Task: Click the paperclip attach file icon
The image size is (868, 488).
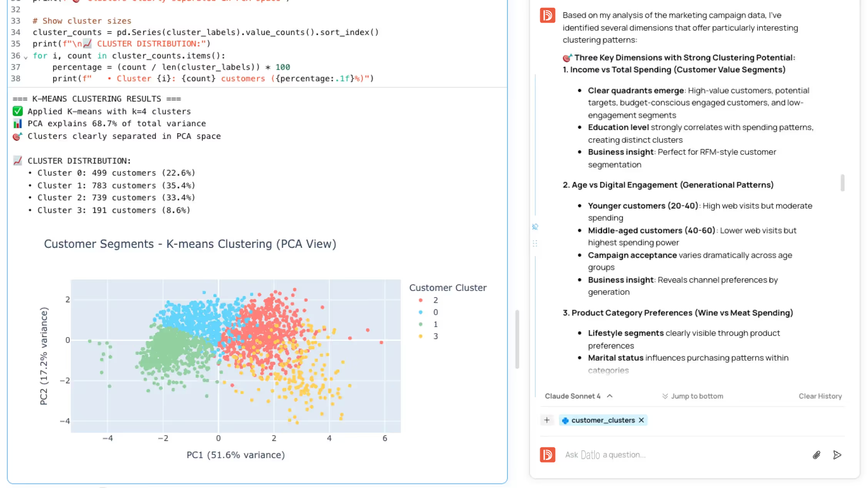Action: [x=816, y=455]
